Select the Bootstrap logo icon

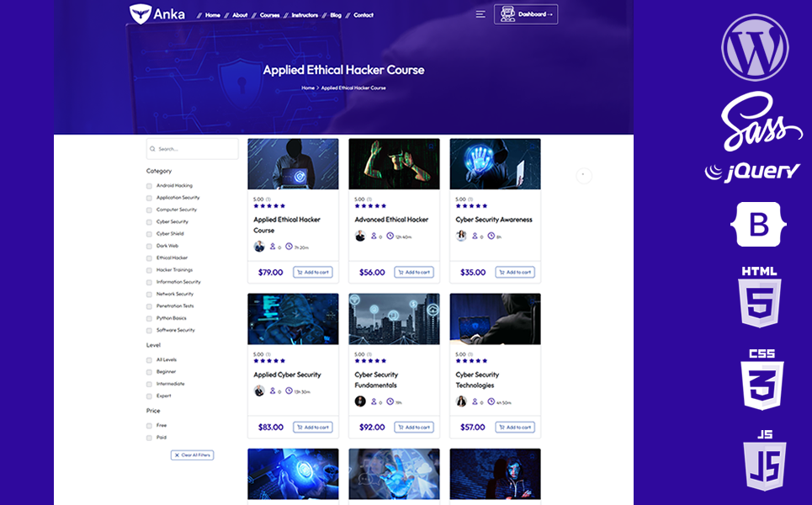(x=759, y=224)
